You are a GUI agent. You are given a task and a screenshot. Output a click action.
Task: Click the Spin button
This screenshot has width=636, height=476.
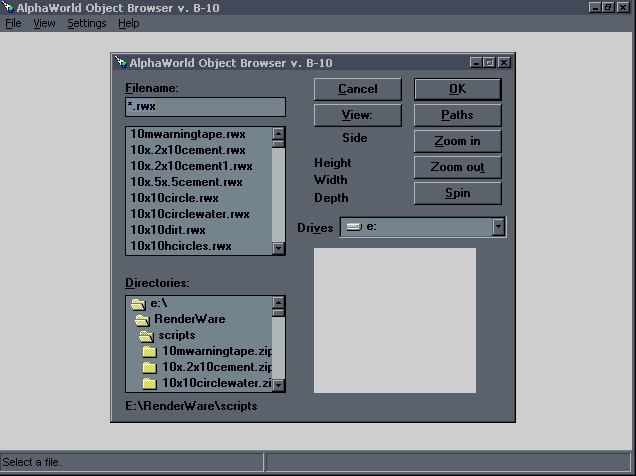458,193
